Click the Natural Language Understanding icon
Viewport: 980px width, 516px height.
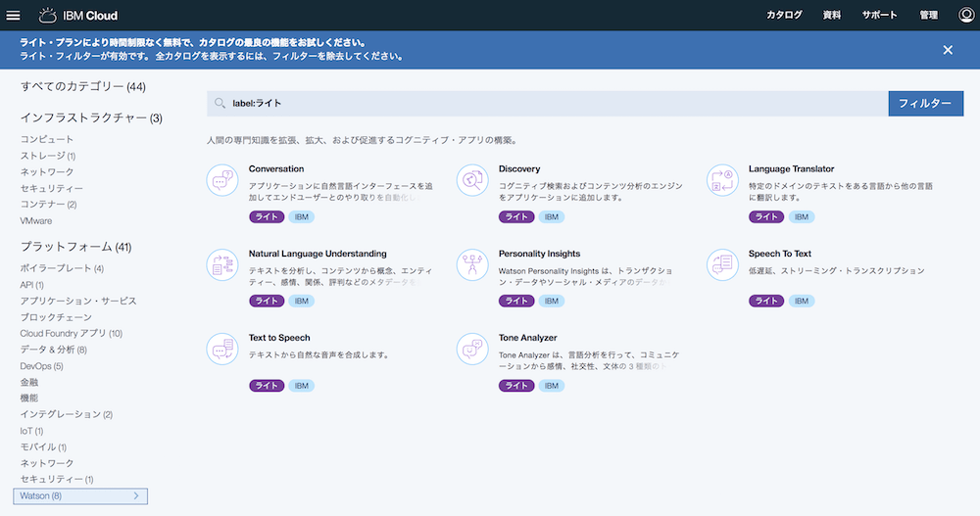tap(222, 265)
